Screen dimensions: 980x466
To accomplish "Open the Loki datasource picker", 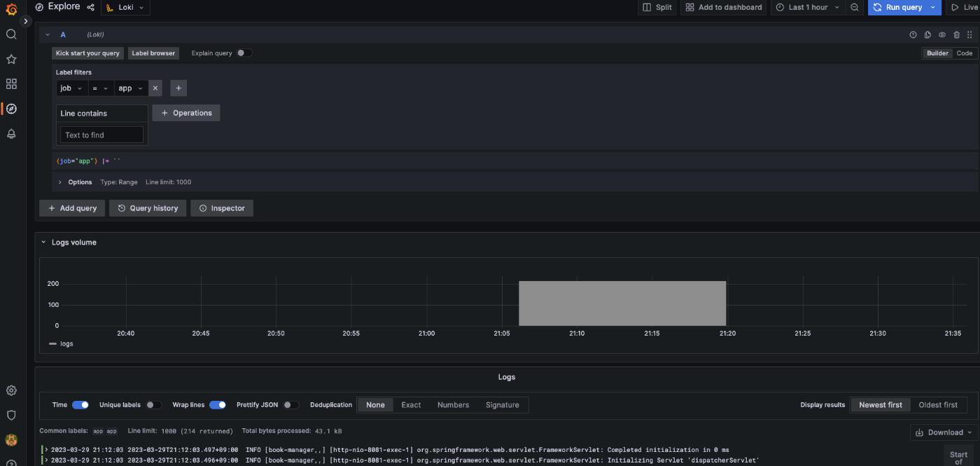I will [125, 7].
